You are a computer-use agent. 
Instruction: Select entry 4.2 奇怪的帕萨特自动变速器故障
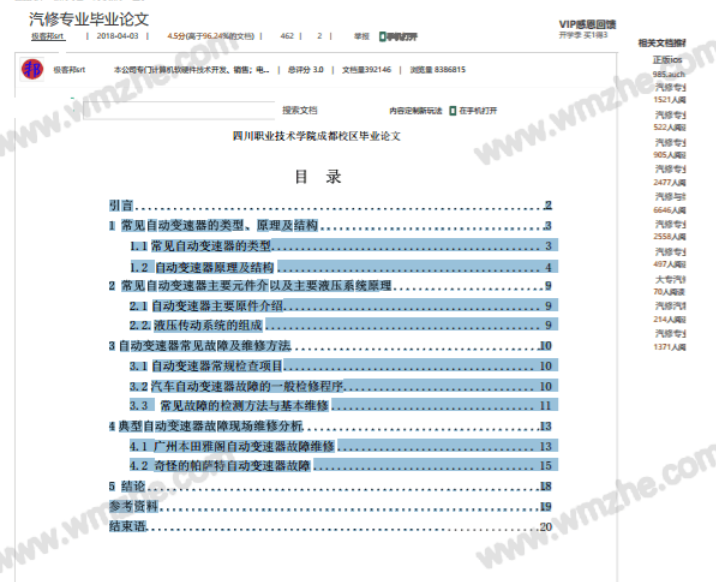point(343,466)
